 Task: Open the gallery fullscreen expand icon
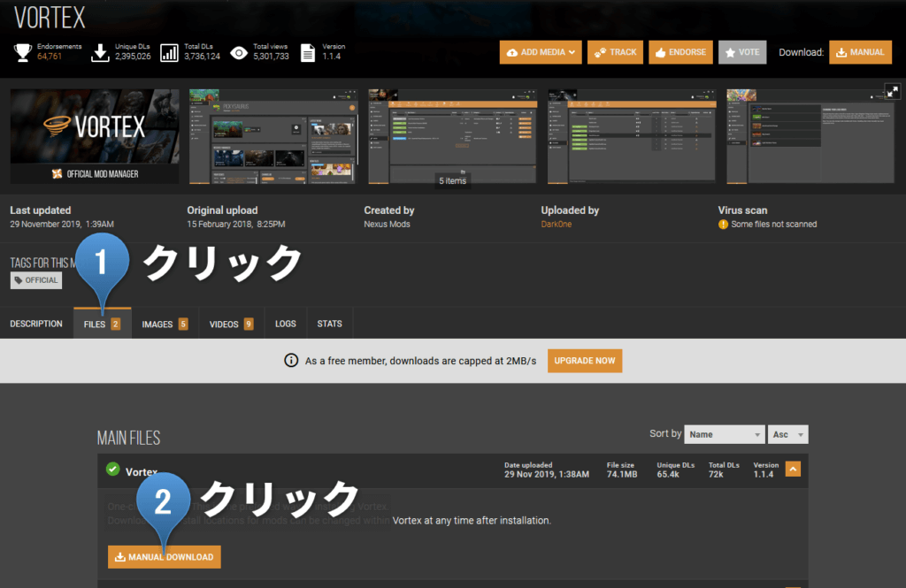892,89
